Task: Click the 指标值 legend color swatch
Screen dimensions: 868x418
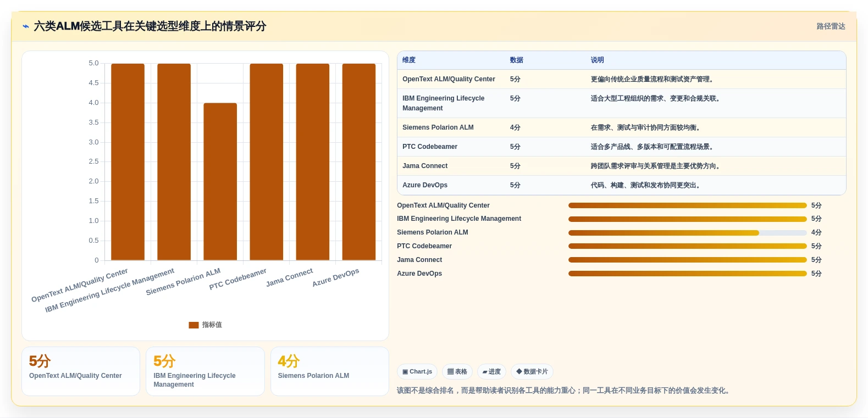Action: pos(193,325)
